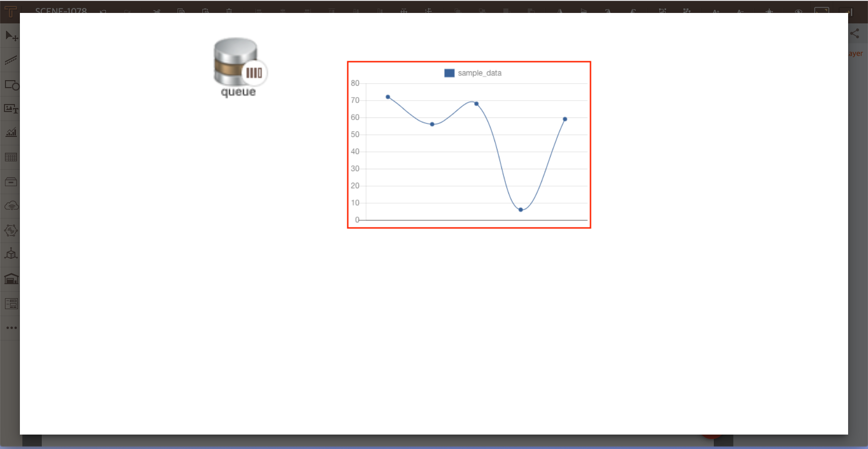Click the third data point near 68
Image resolution: width=868 pixels, height=449 pixels.
click(x=477, y=104)
